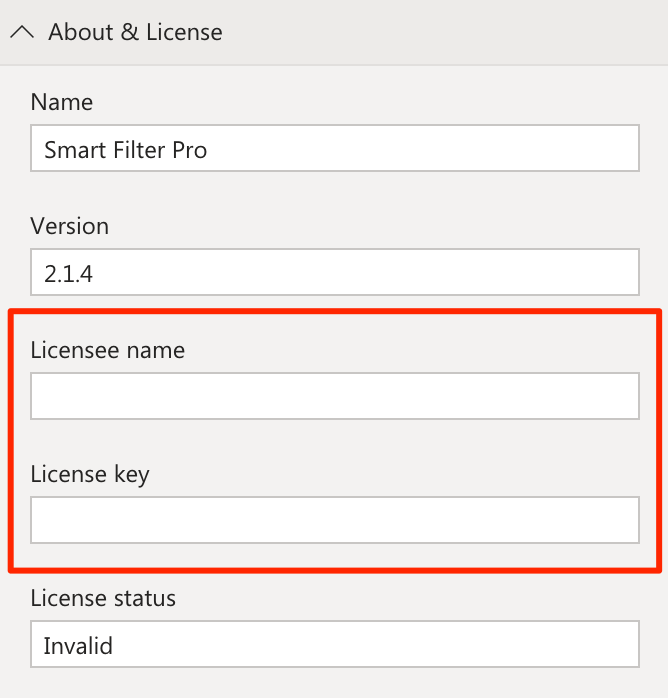The height and width of the screenshot is (698, 668).
Task: Click the Name label
Action: click(62, 102)
